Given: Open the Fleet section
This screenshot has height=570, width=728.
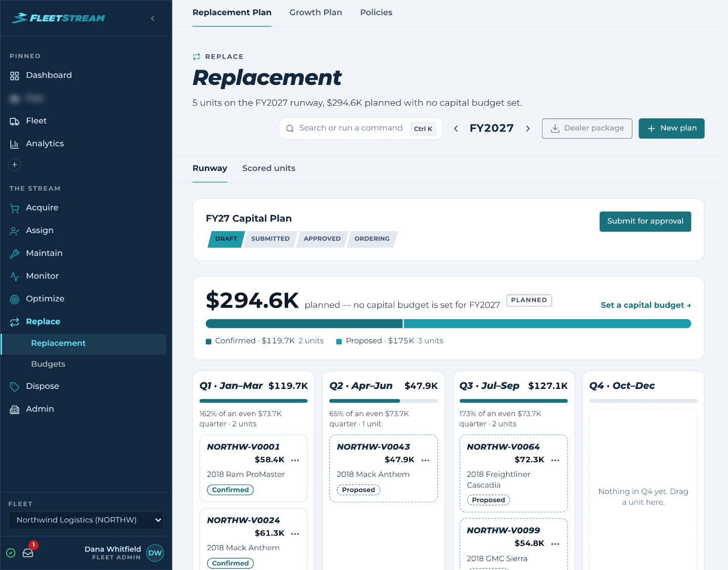Looking at the screenshot, I should 86,121.
